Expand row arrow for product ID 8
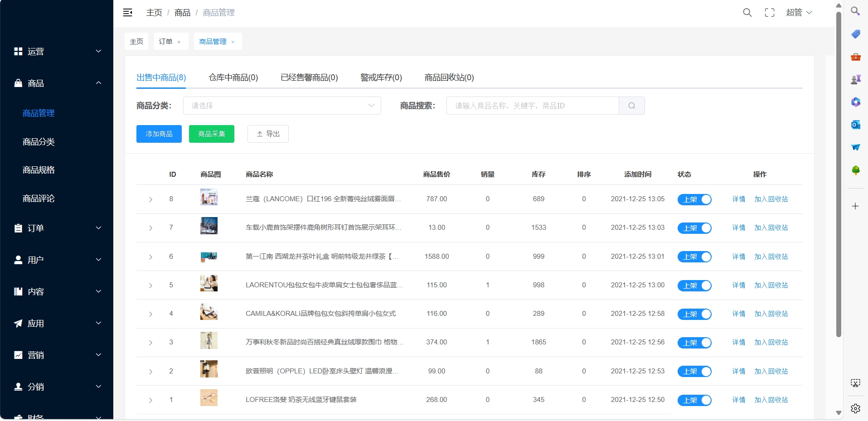 [x=150, y=199]
